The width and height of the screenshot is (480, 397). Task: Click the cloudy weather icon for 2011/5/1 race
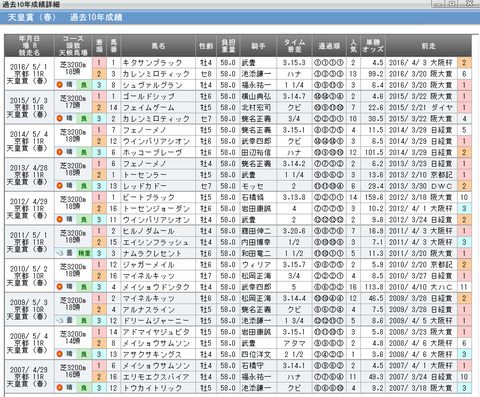60,253
